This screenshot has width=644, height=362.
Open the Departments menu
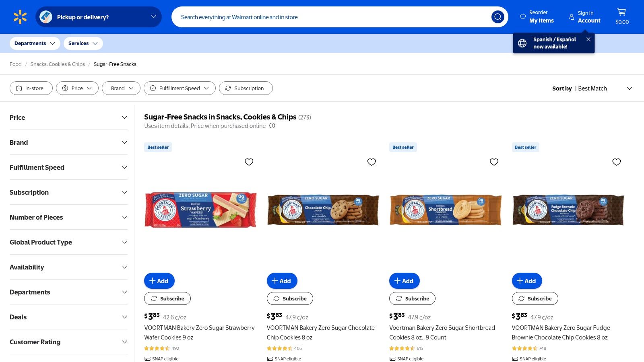coord(35,43)
